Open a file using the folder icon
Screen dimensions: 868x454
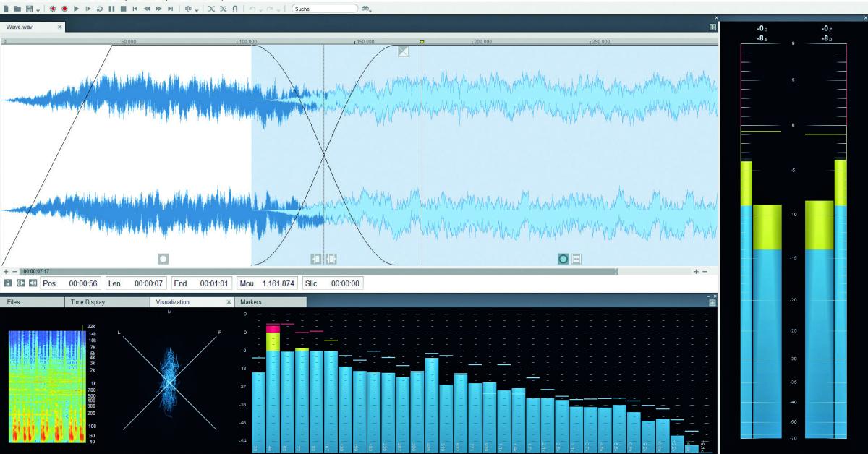coord(19,8)
